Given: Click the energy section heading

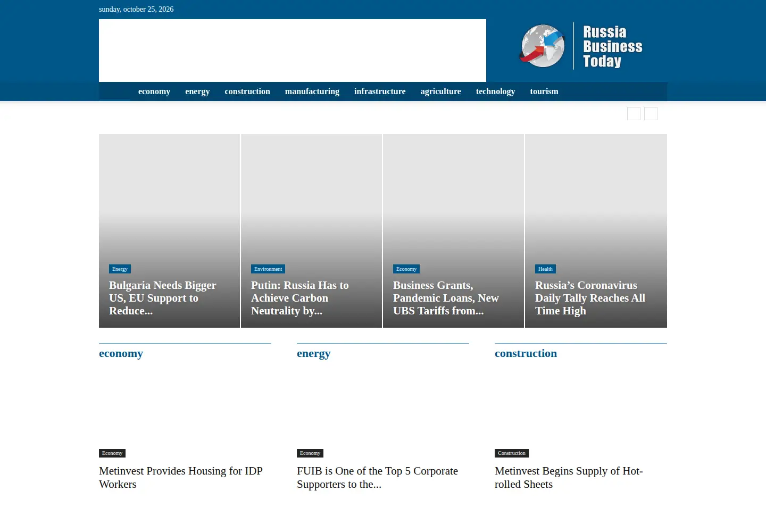Looking at the screenshot, I should click(313, 353).
